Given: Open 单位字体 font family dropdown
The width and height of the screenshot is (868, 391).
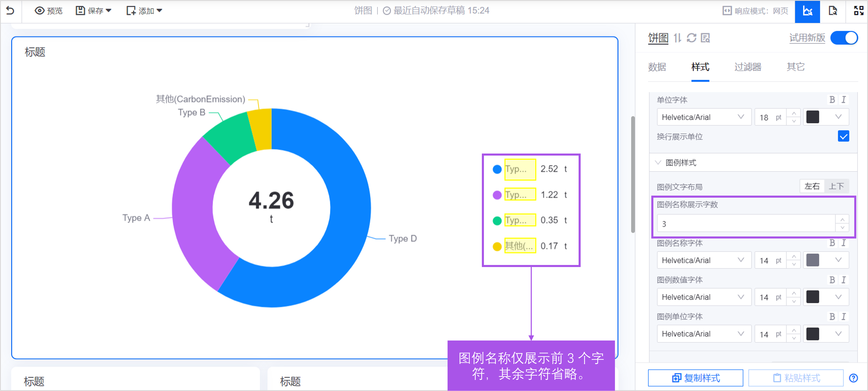Looking at the screenshot, I should [x=703, y=117].
